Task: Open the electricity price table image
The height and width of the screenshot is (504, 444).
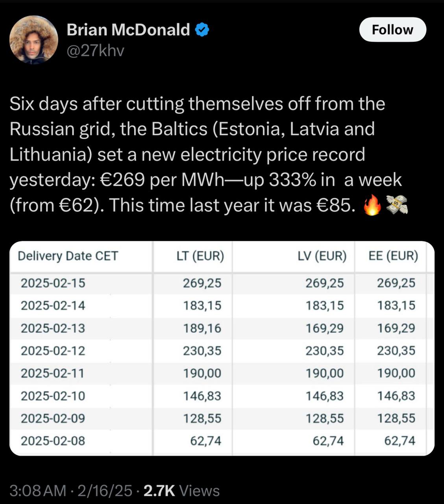Action: click(222, 348)
